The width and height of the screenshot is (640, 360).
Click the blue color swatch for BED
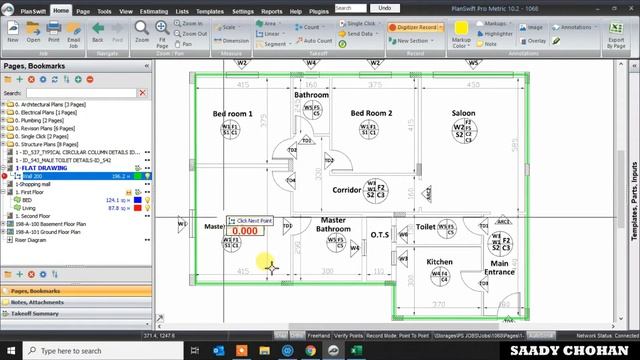tap(138, 200)
